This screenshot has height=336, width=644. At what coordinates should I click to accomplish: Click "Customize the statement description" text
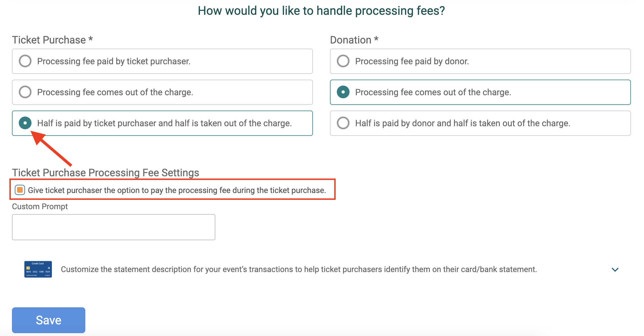click(299, 269)
